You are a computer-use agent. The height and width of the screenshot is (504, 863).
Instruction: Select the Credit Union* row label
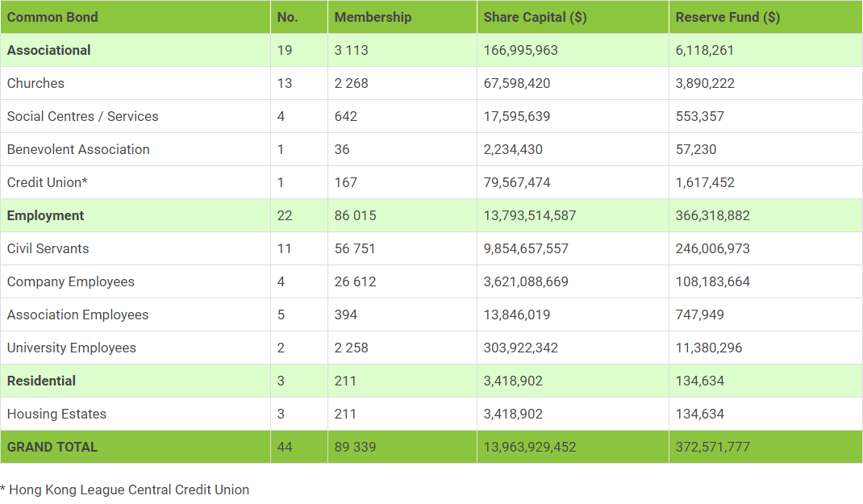click(x=48, y=182)
